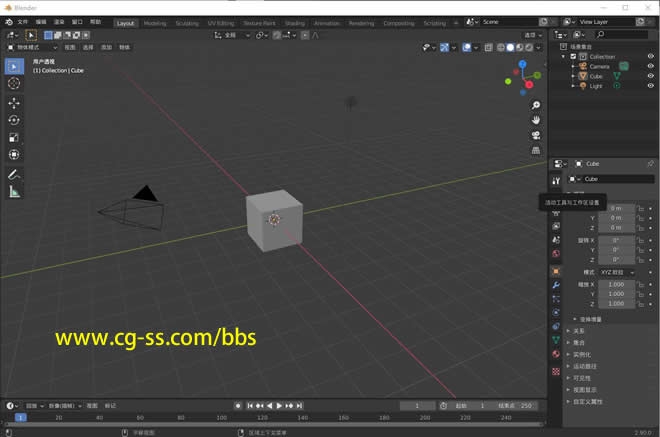Hide the Camera object in outliner
The width and height of the screenshot is (660, 437).
650,66
